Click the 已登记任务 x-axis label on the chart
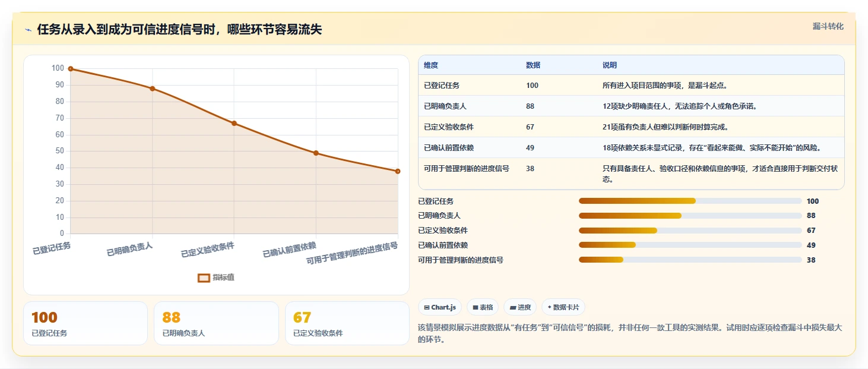Screen dimensions: 868x369 click(x=52, y=248)
